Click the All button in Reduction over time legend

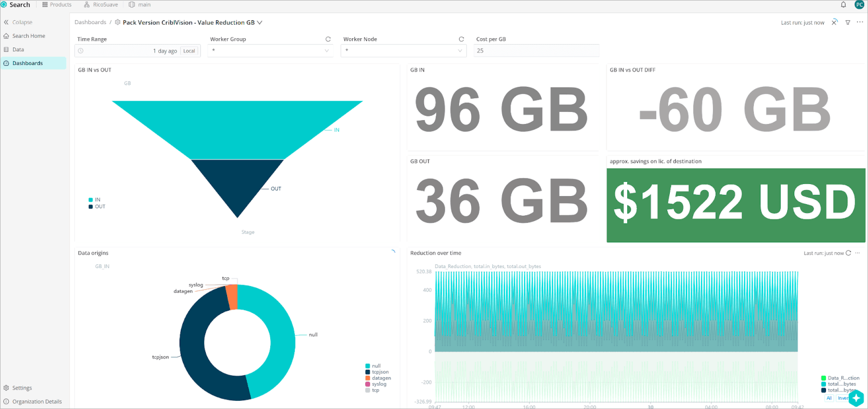pyautogui.click(x=829, y=398)
